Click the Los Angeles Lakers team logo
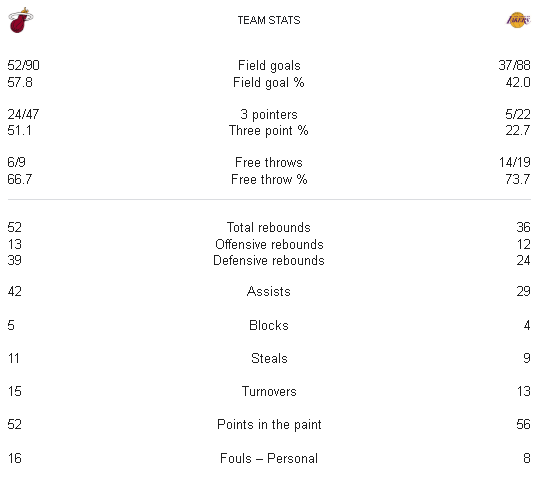Screen dimensions: 543x482 click(518, 20)
